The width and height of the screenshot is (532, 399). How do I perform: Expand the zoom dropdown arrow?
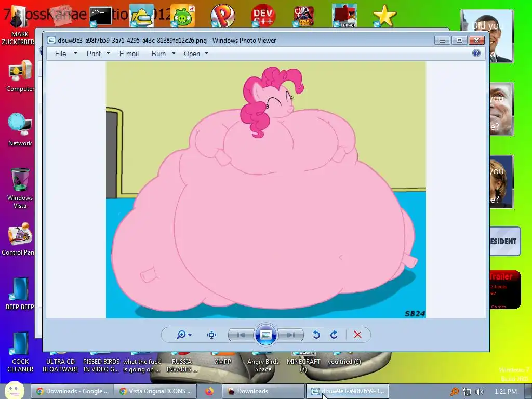coord(190,335)
